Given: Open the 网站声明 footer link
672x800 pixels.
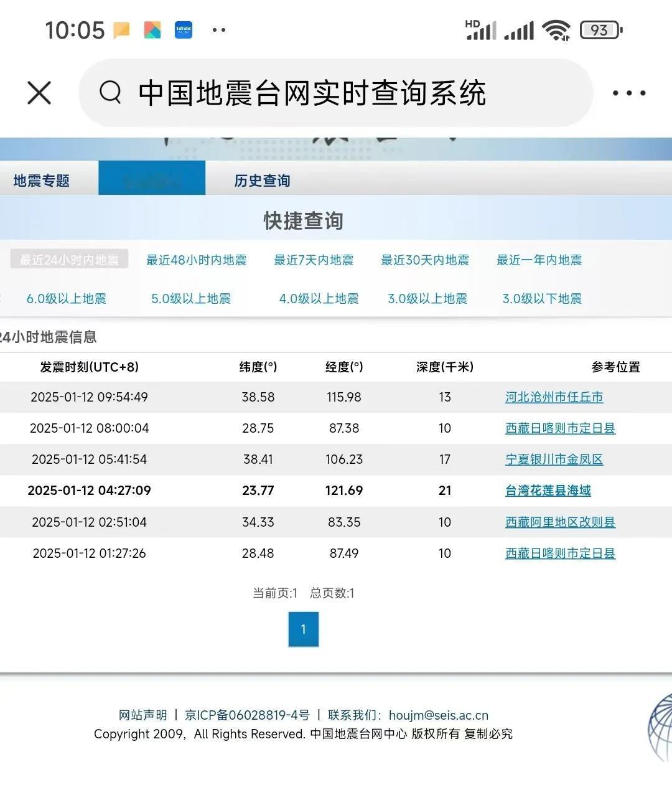Looking at the screenshot, I should 143,715.
